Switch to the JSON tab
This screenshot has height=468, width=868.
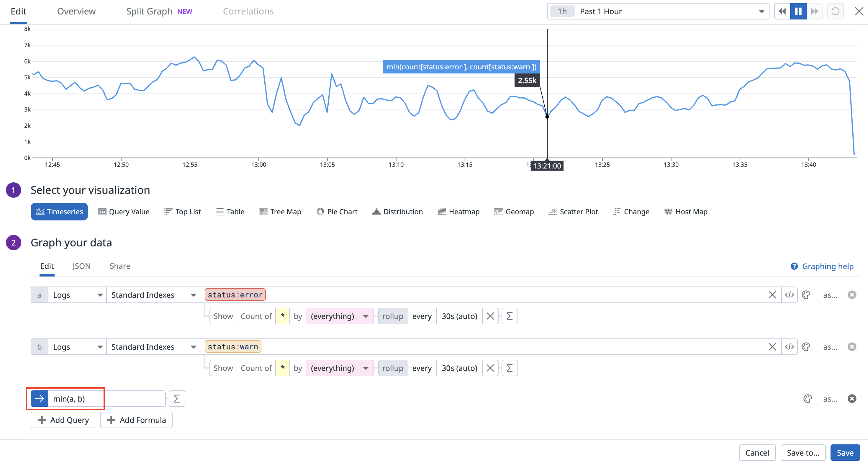pos(81,266)
